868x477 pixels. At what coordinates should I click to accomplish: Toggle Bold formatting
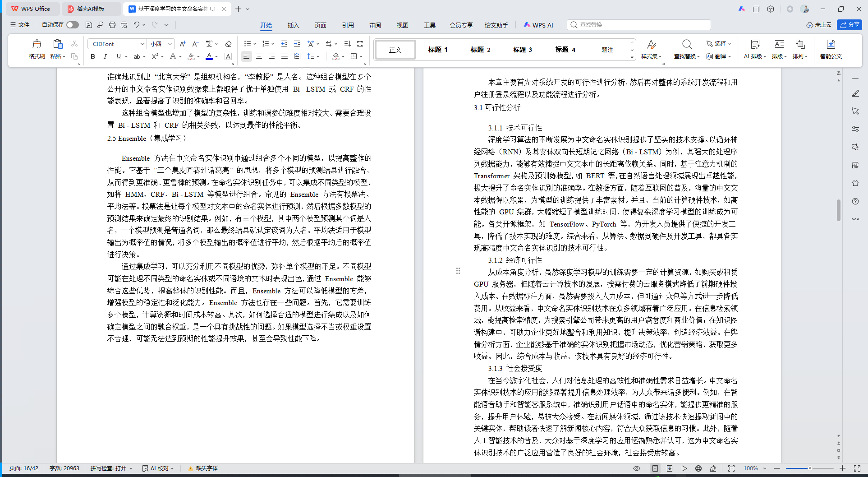93,56
